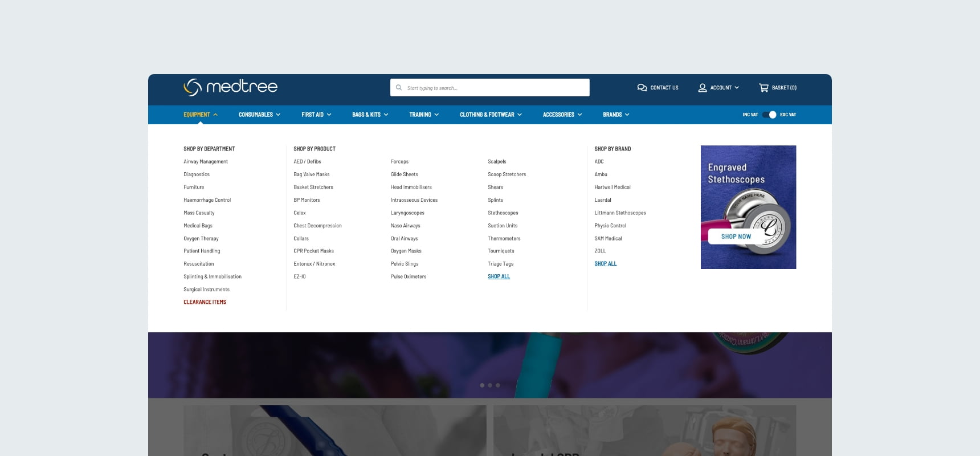Select the second carousel dot
The width and height of the screenshot is (980, 456).
point(490,385)
